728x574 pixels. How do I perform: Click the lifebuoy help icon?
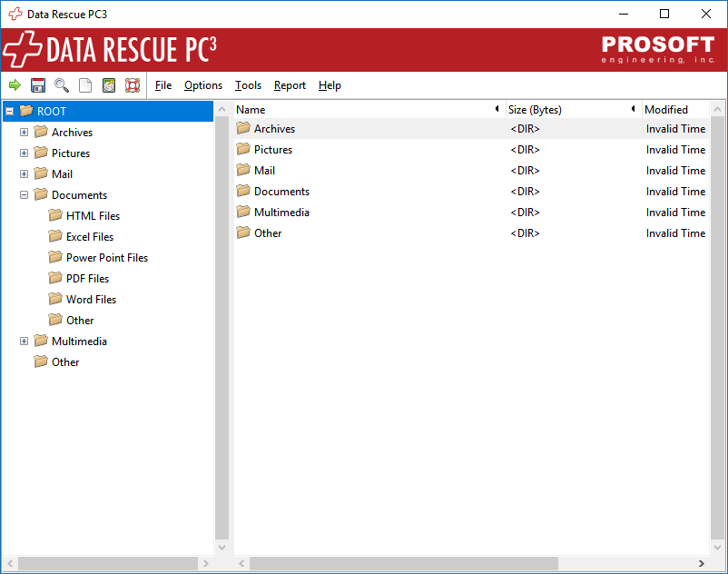coord(133,85)
